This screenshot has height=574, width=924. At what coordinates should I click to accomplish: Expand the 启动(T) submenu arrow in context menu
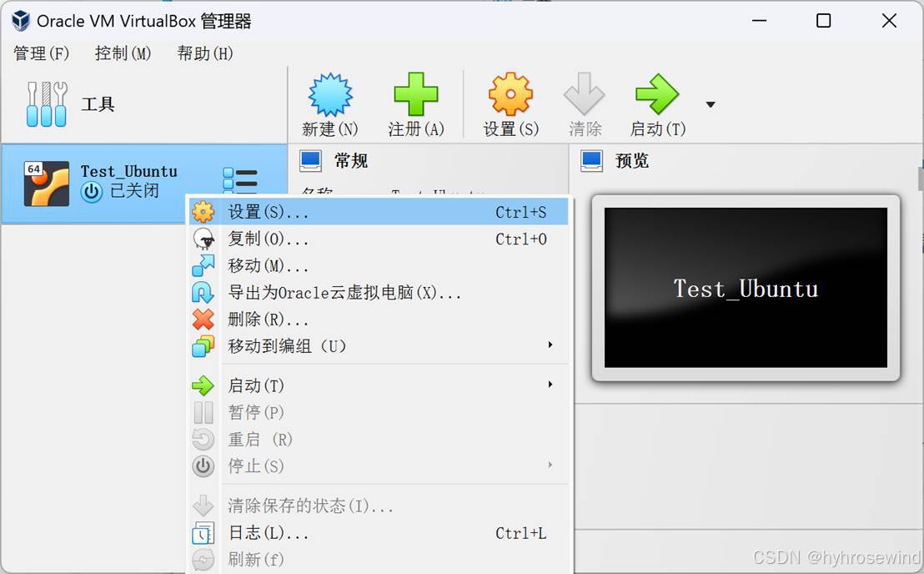(x=550, y=385)
